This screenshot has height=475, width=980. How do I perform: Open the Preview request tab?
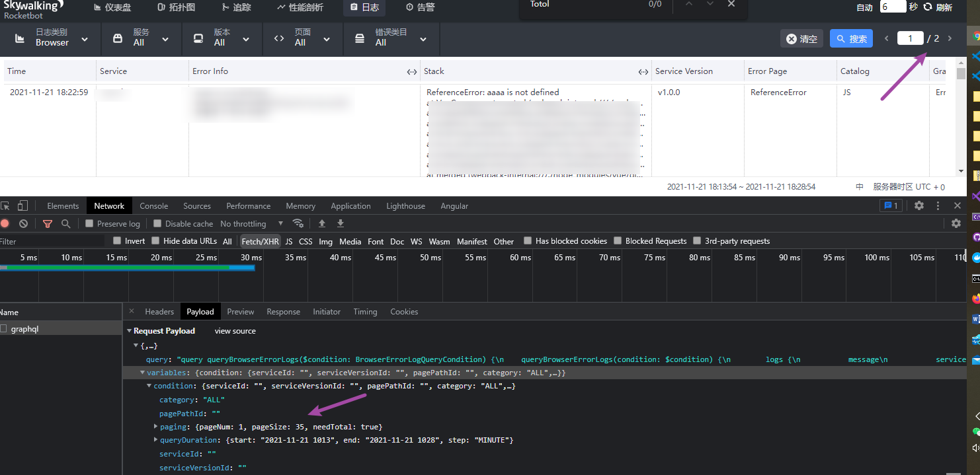click(241, 312)
